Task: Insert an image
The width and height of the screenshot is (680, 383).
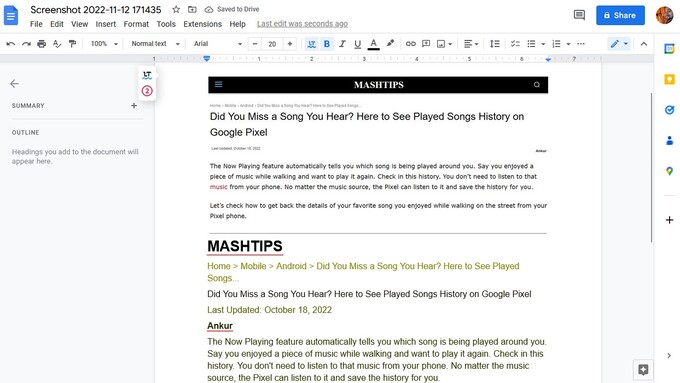Action: [441, 44]
